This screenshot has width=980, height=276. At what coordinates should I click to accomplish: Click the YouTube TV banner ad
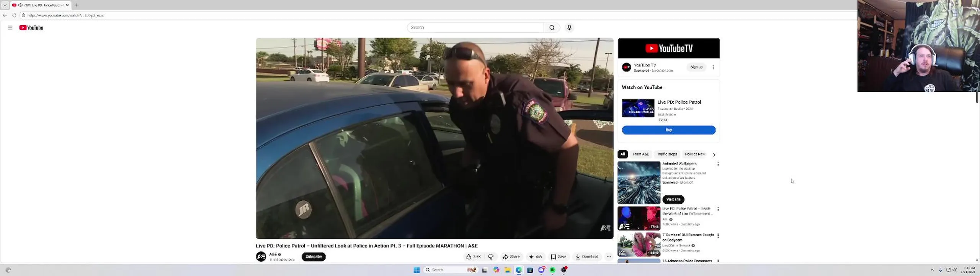click(669, 48)
